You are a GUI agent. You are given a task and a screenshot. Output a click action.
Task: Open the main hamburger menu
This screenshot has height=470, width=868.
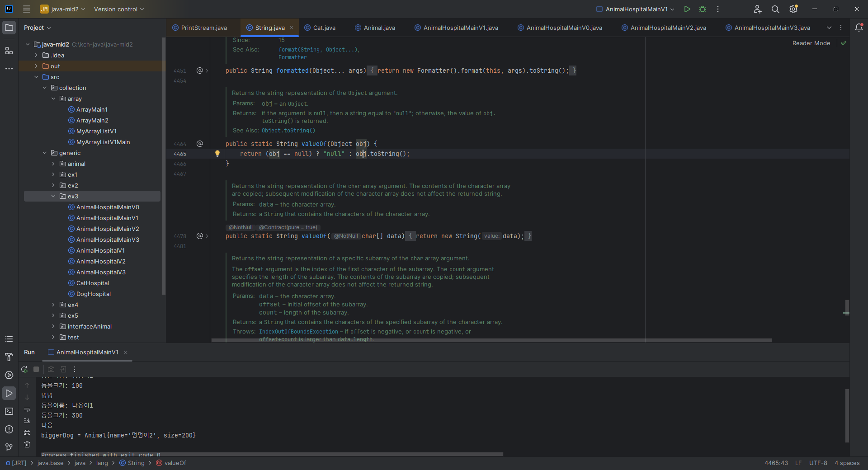(x=27, y=9)
